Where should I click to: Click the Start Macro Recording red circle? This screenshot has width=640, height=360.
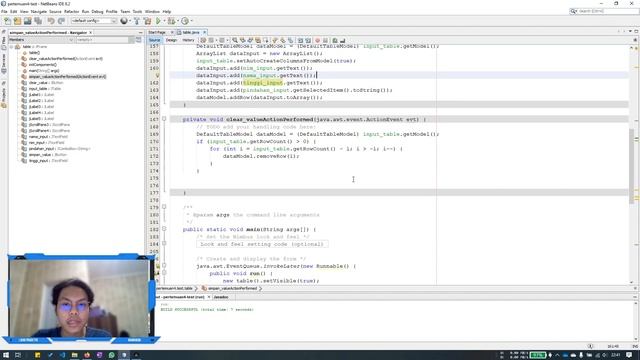click(318, 40)
